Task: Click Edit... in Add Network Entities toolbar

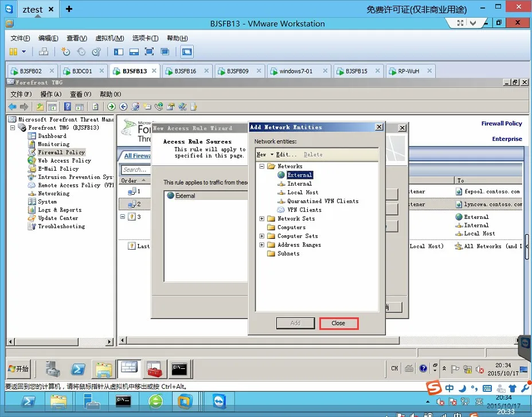Action: pyautogui.click(x=286, y=155)
